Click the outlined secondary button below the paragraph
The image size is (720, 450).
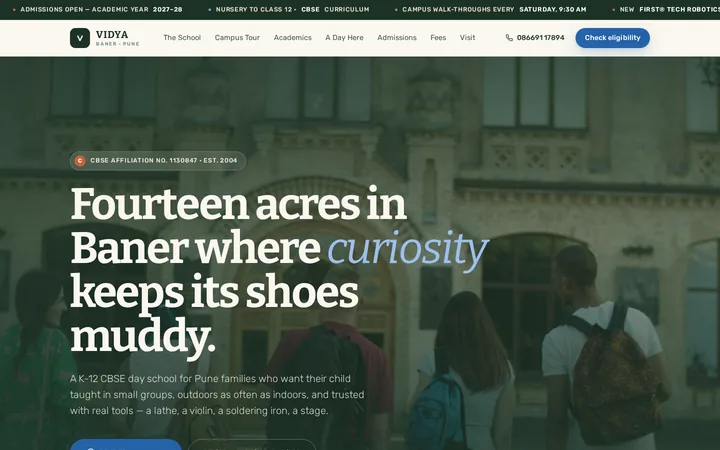252,444
